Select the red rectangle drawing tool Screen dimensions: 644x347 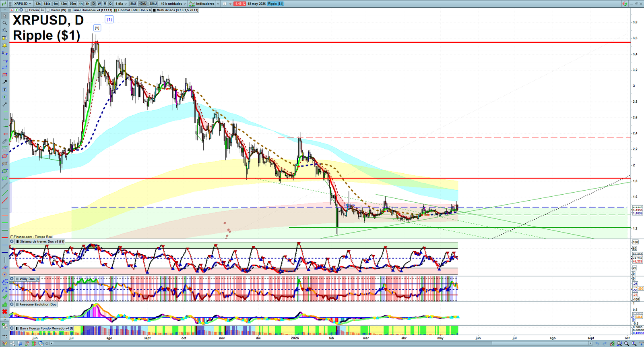click(5, 75)
